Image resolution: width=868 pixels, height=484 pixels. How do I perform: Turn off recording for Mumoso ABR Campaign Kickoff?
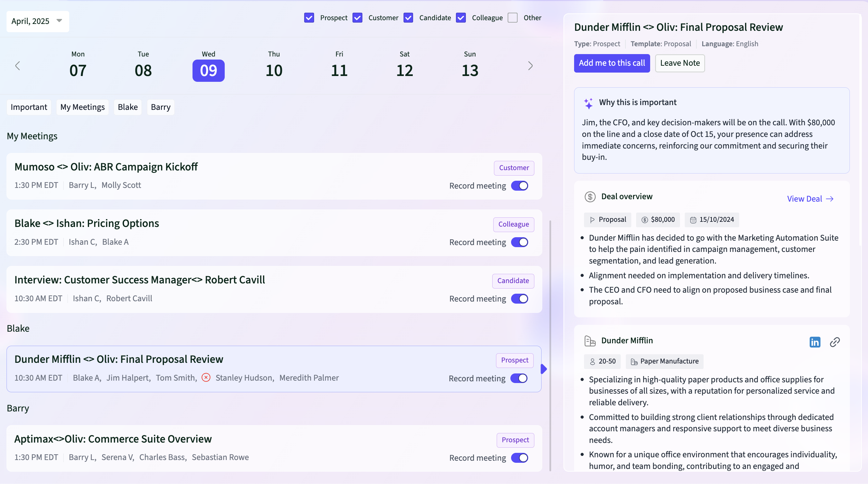coord(520,186)
